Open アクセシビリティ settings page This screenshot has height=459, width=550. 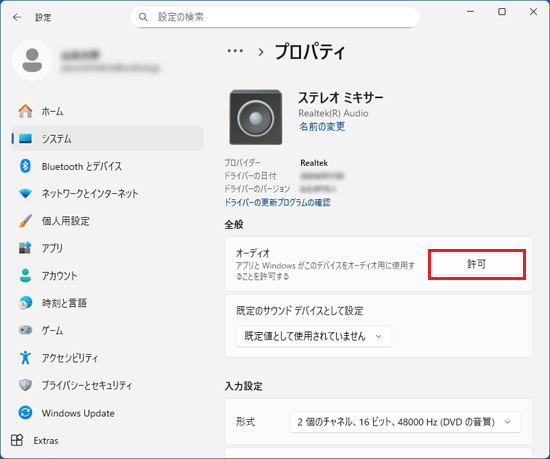(x=108, y=357)
